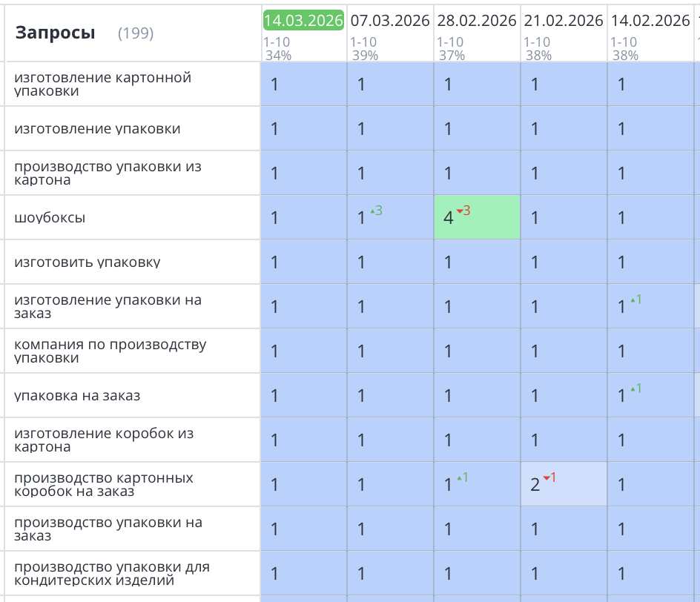Viewport: 700px width, 602px height.
Task: Click the red ▼1 for производство картонных коробок, 21.02.2026
Action: click(x=549, y=477)
